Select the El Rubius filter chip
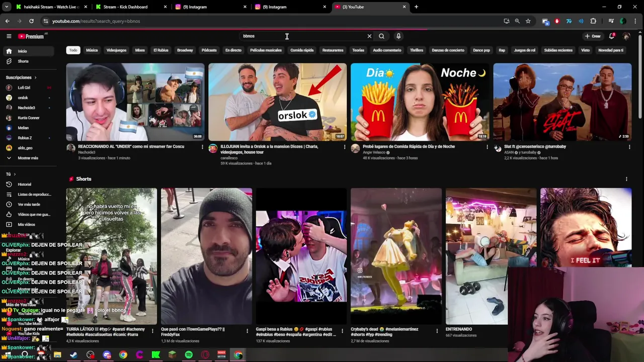The width and height of the screenshot is (644, 362). click(x=161, y=50)
